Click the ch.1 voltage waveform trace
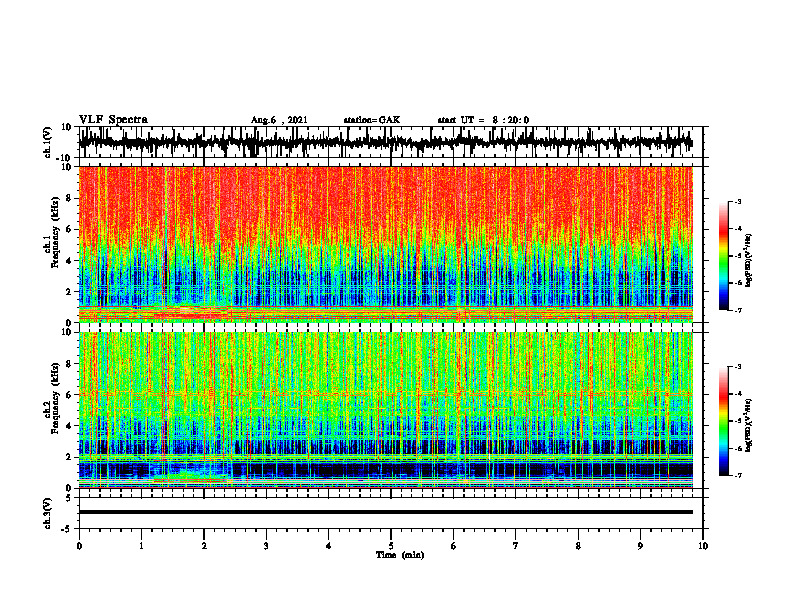Viewport: 792px width, 612px height. tap(386, 142)
